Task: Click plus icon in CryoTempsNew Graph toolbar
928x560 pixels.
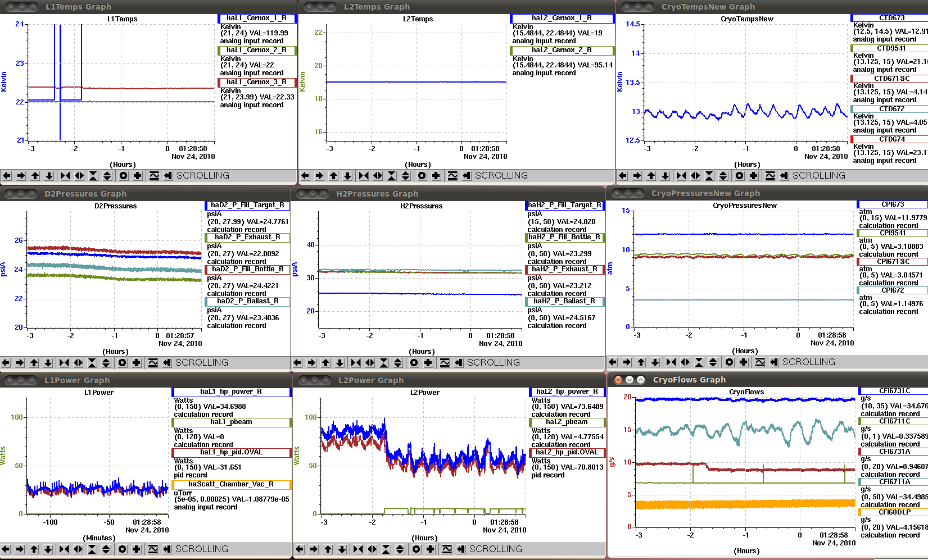Action: 754,176
